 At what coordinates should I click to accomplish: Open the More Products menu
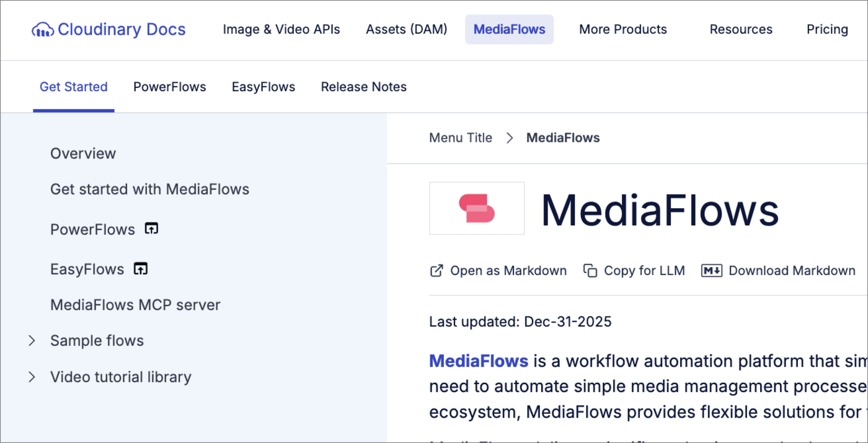[x=622, y=29]
